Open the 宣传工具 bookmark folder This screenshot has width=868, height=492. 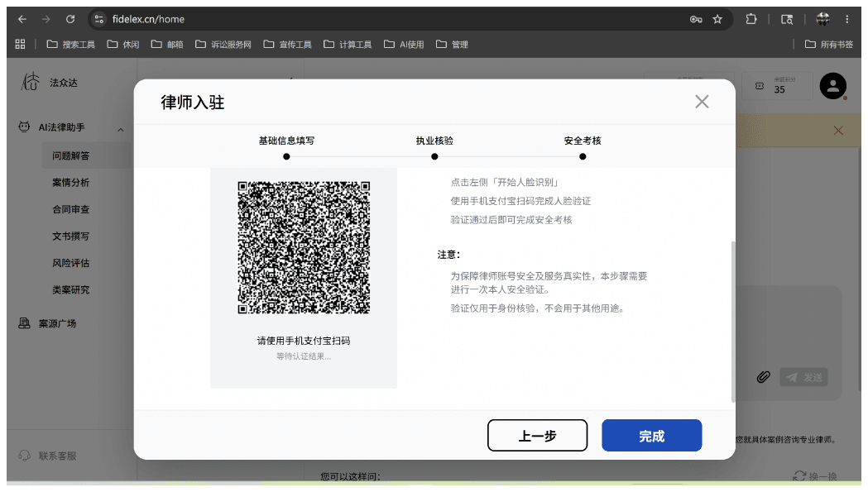[288, 45]
